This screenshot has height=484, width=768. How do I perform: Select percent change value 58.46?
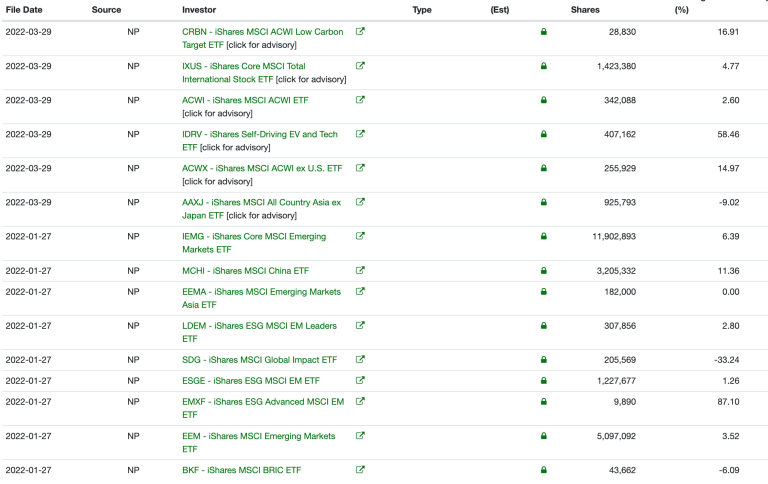728,134
